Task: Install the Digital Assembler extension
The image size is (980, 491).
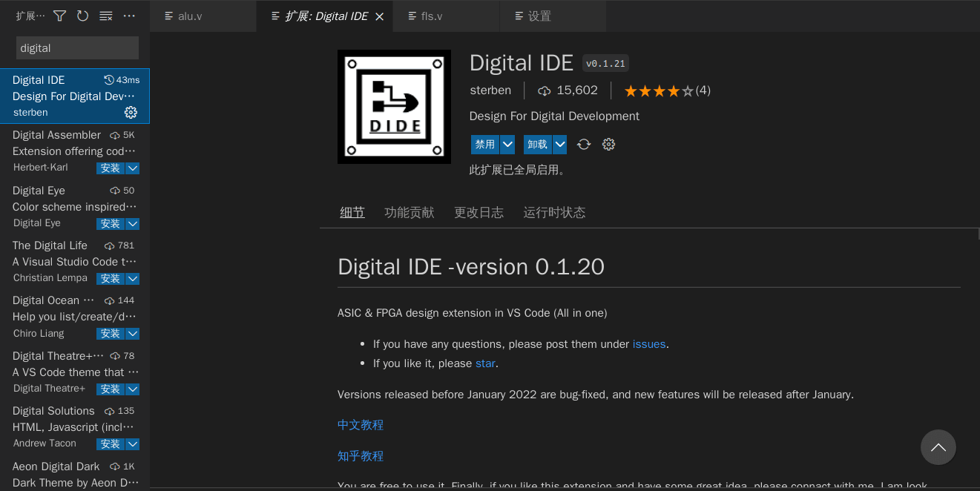Action: tap(111, 168)
